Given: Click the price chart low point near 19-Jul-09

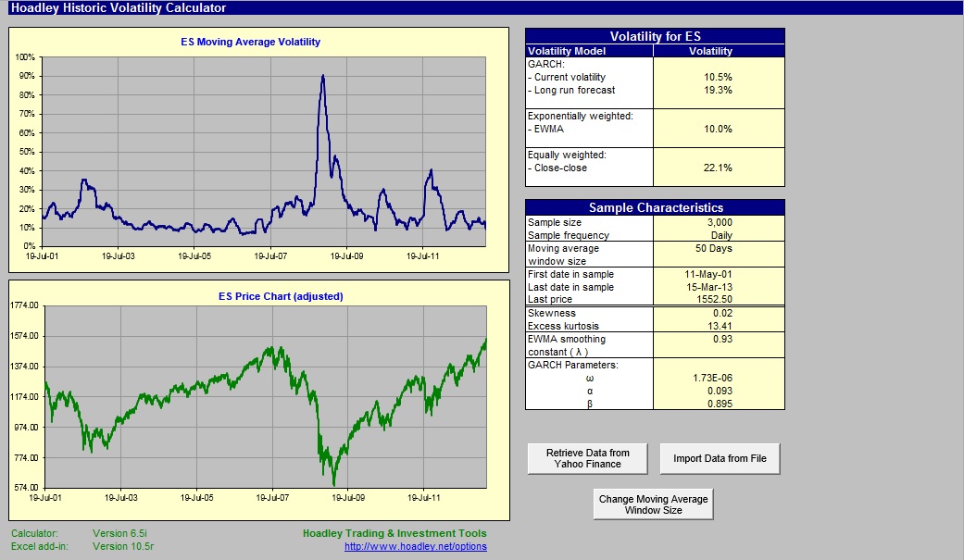Looking at the screenshot, I should 333,482.
